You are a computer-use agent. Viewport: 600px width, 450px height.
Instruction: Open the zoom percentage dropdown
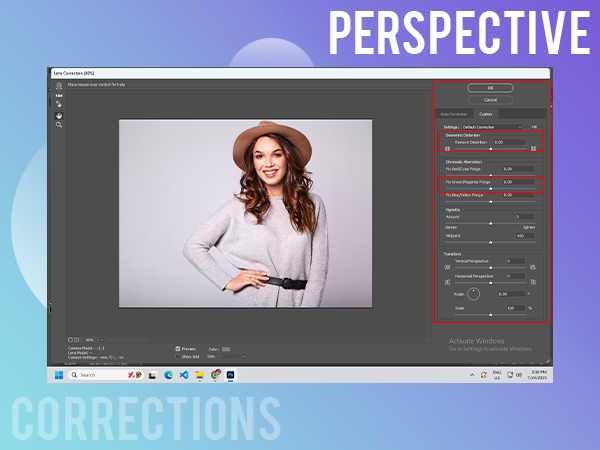102,340
